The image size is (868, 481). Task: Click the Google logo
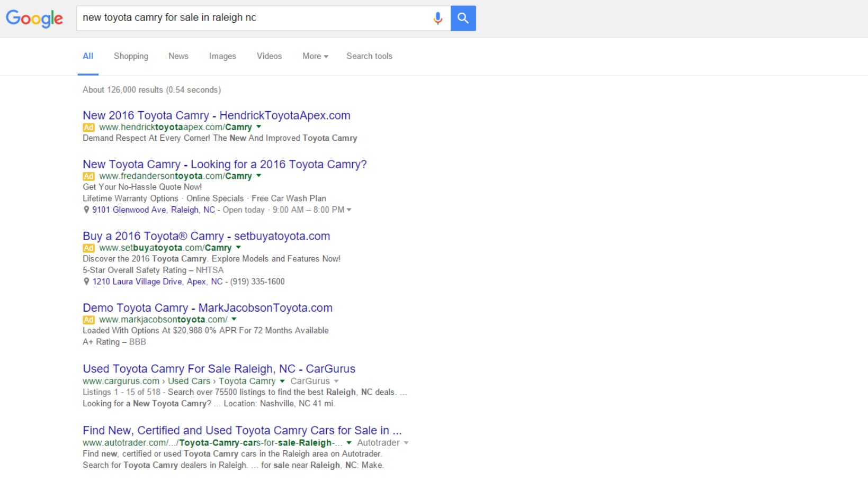click(x=34, y=19)
